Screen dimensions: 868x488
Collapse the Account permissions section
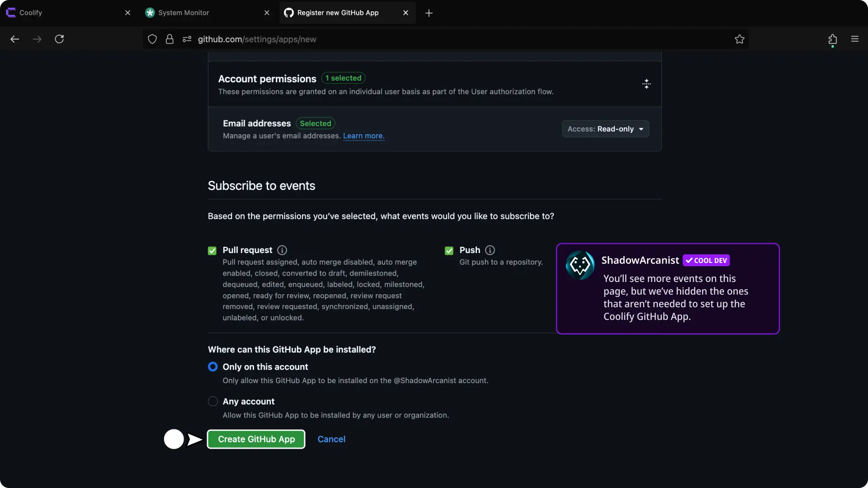click(646, 84)
